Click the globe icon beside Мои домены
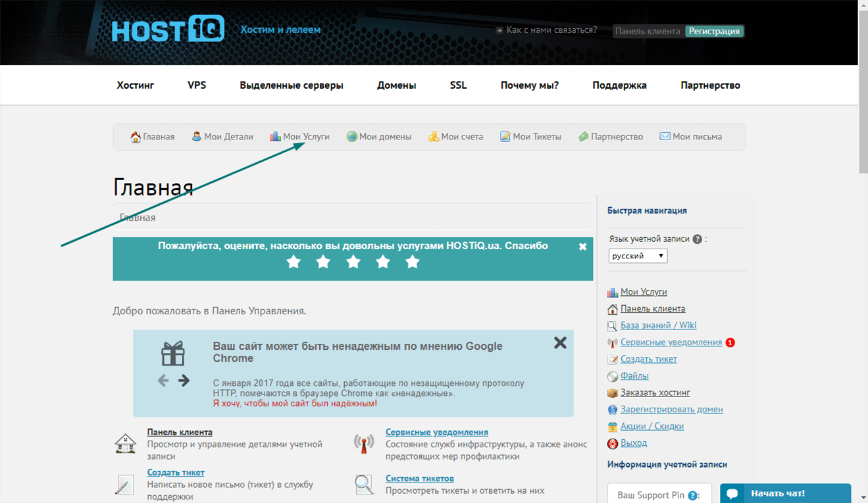868x503 pixels. point(352,137)
